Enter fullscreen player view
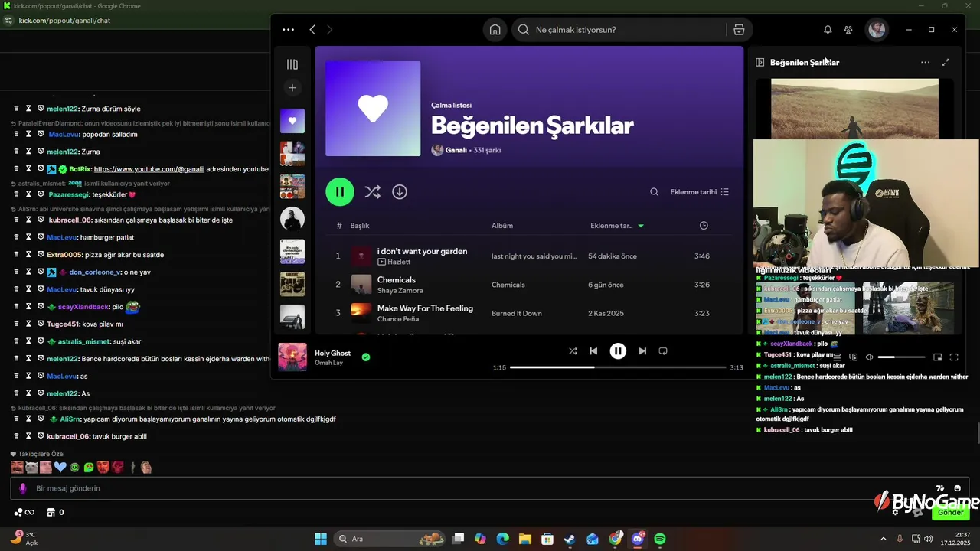 coord(954,357)
